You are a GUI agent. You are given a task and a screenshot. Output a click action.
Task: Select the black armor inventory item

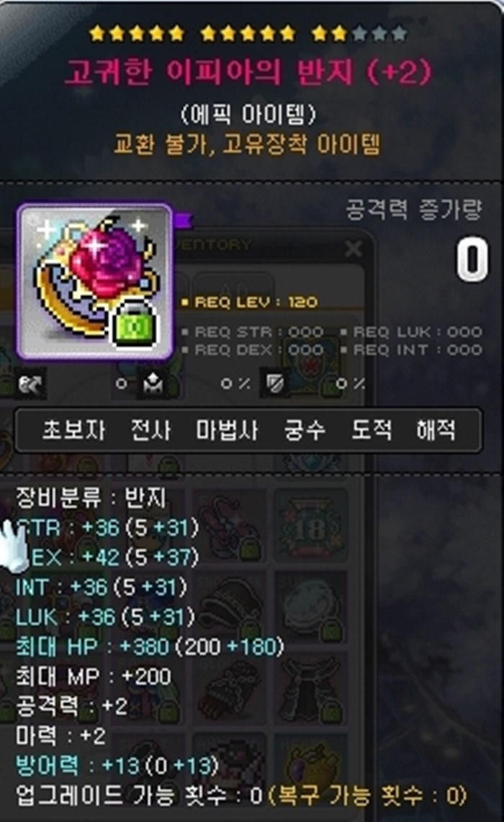point(310,688)
